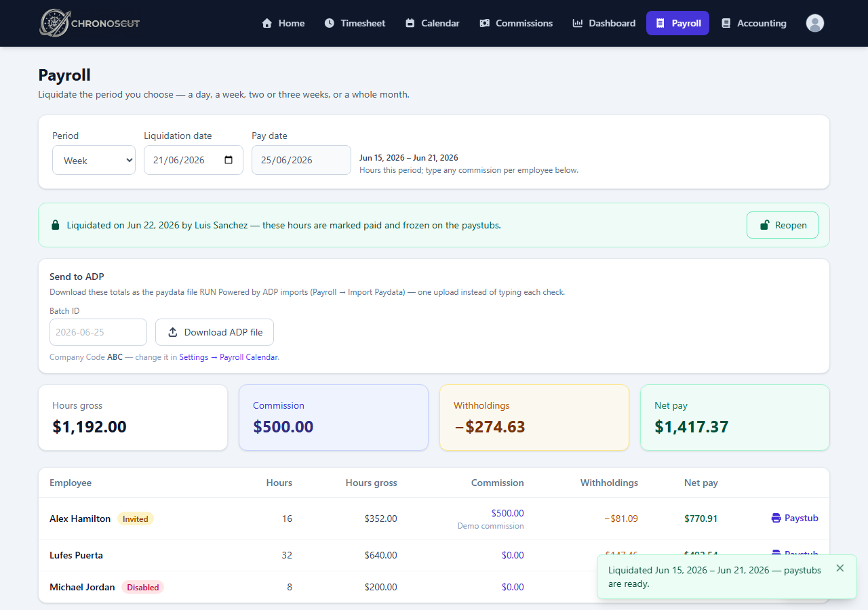Click the calendar picker icon in Liquidation date
The width and height of the screenshot is (868, 610).
pyautogui.click(x=229, y=160)
